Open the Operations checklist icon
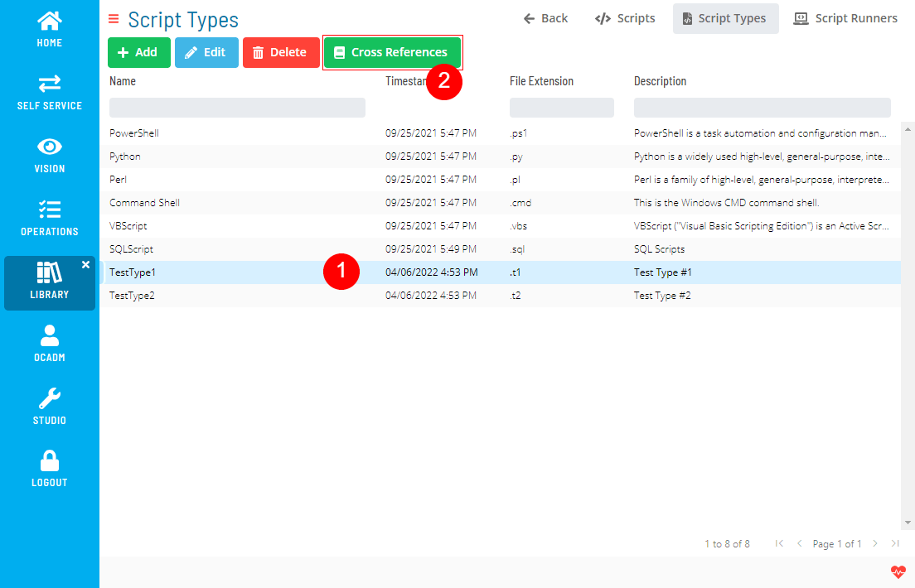The height and width of the screenshot is (588, 915). [x=49, y=210]
